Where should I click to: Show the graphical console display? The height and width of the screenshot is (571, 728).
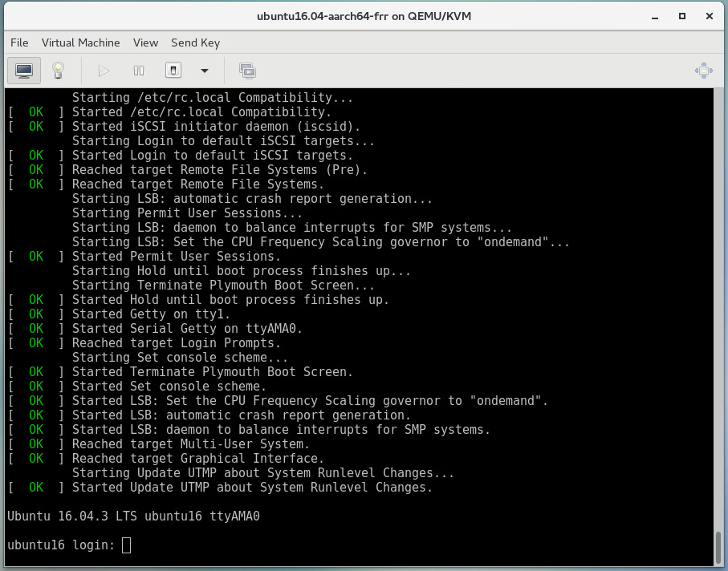point(23,71)
